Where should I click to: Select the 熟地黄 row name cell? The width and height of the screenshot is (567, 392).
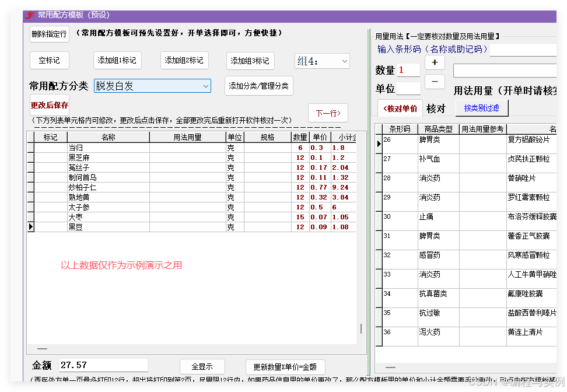click(108, 197)
